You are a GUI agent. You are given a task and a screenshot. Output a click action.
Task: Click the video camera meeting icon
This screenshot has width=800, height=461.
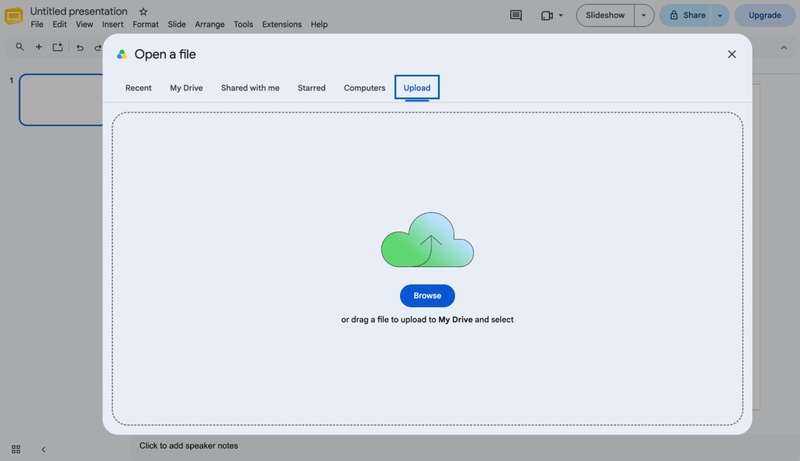(x=547, y=15)
